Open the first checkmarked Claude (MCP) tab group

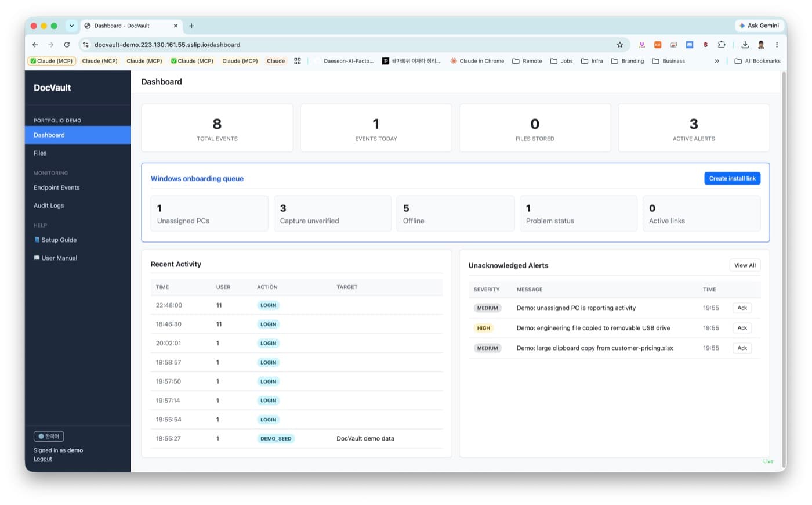point(52,61)
